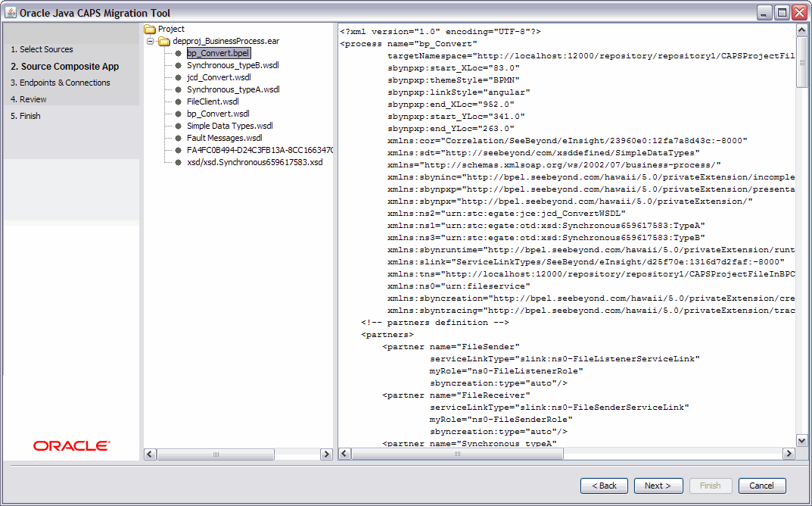Screen dimensions: 812x506
Task: Click the Review wizard step
Action: (x=29, y=99)
